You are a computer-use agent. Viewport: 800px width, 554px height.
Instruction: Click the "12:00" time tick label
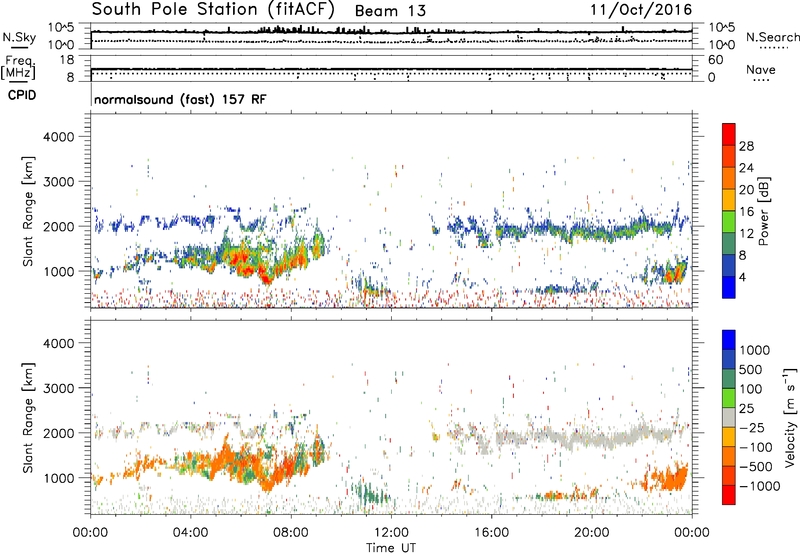[391, 533]
